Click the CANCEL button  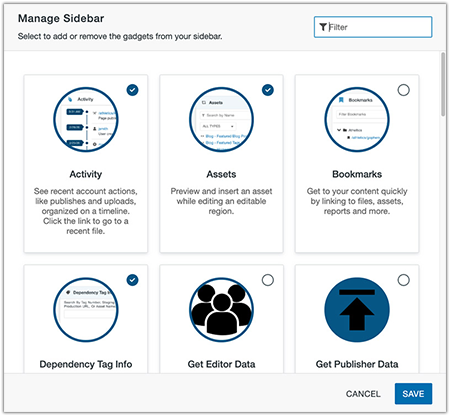click(363, 394)
